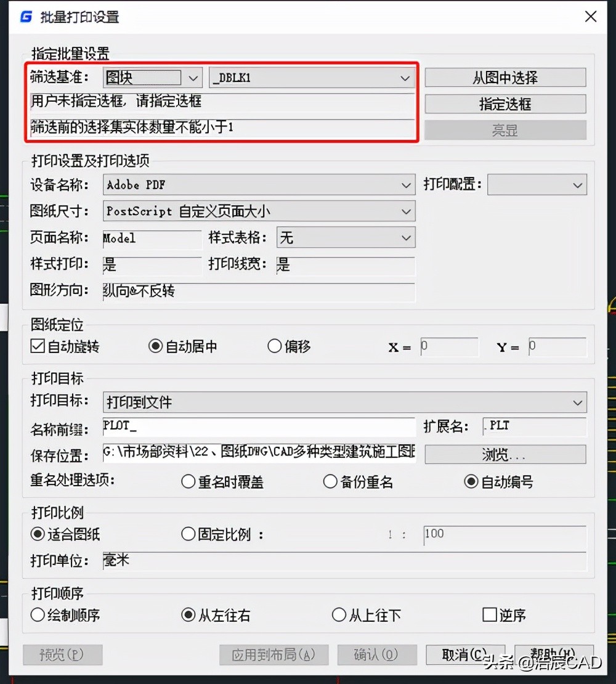616x684 pixels.
Task: Select 从上往下 print order
Action: tap(339, 614)
